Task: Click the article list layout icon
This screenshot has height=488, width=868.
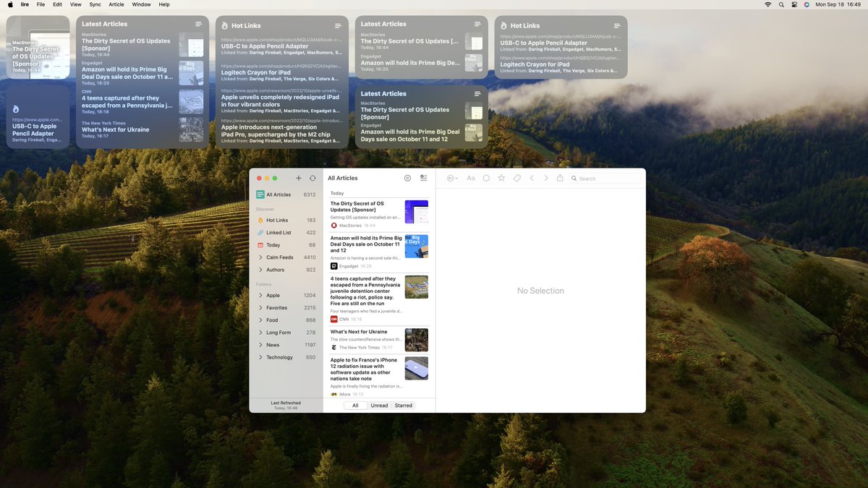Action: [424, 178]
